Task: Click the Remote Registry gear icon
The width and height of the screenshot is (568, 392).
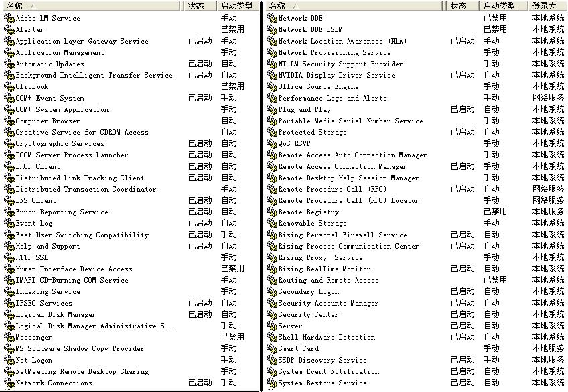Action: tap(272, 212)
